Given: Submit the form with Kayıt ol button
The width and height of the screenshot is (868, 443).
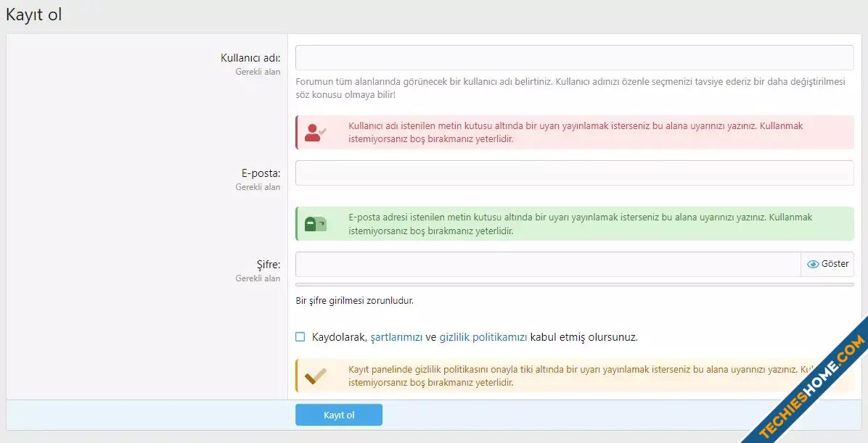Looking at the screenshot, I should click(x=339, y=415).
